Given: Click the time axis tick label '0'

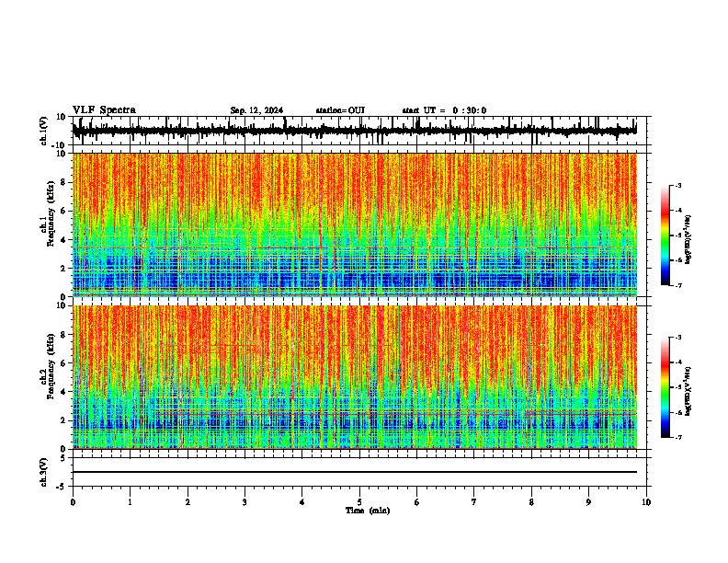Looking at the screenshot, I should (73, 502).
